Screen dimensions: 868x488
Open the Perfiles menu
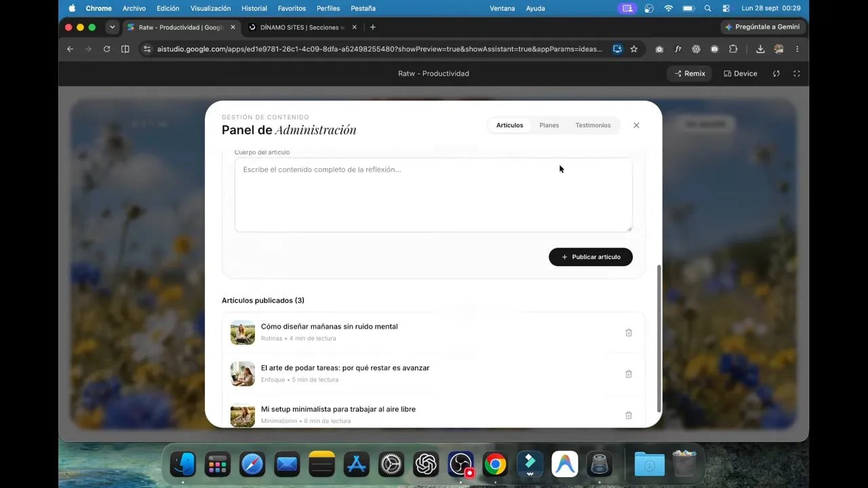pos(328,8)
